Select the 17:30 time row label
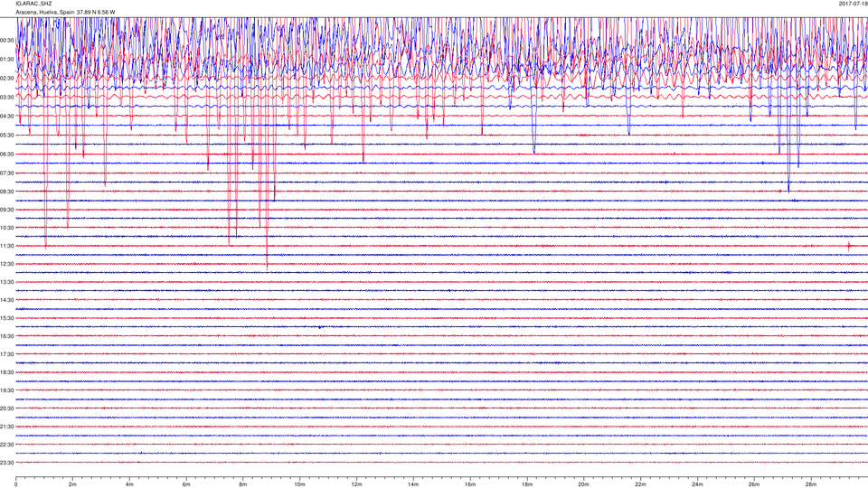This screenshot has height=488, width=868. [x=6, y=354]
